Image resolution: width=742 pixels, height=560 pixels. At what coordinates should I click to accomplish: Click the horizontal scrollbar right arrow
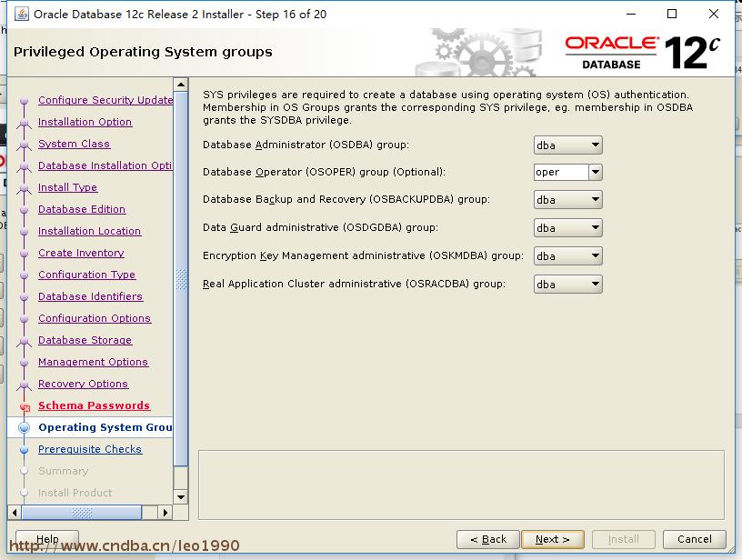click(x=165, y=512)
